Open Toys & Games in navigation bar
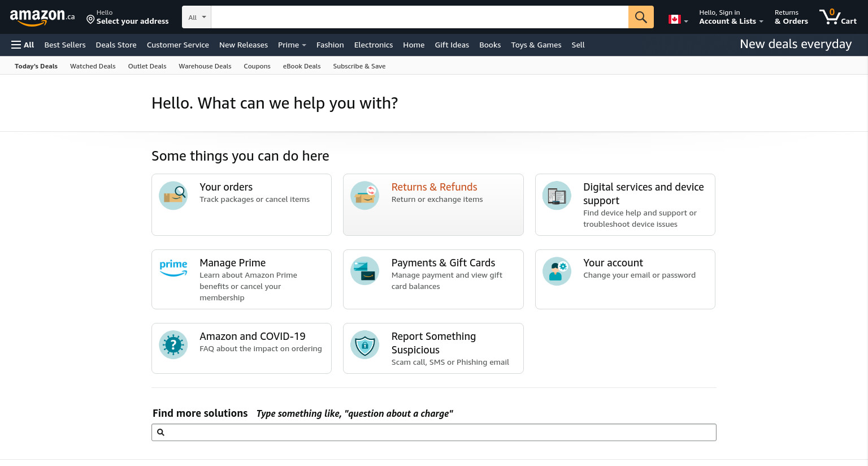 (536, 45)
